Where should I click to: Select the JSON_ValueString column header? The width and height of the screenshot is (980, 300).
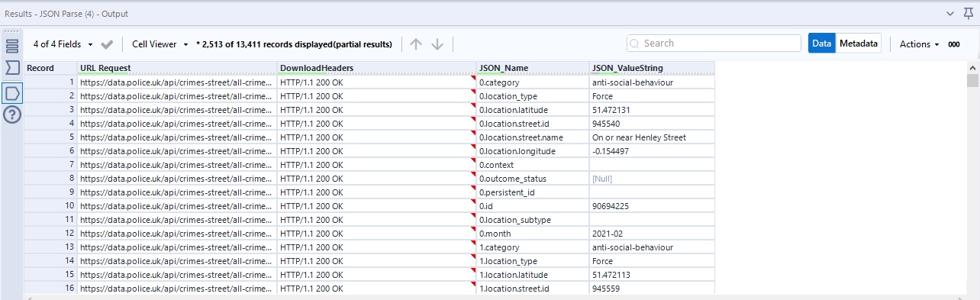point(652,68)
